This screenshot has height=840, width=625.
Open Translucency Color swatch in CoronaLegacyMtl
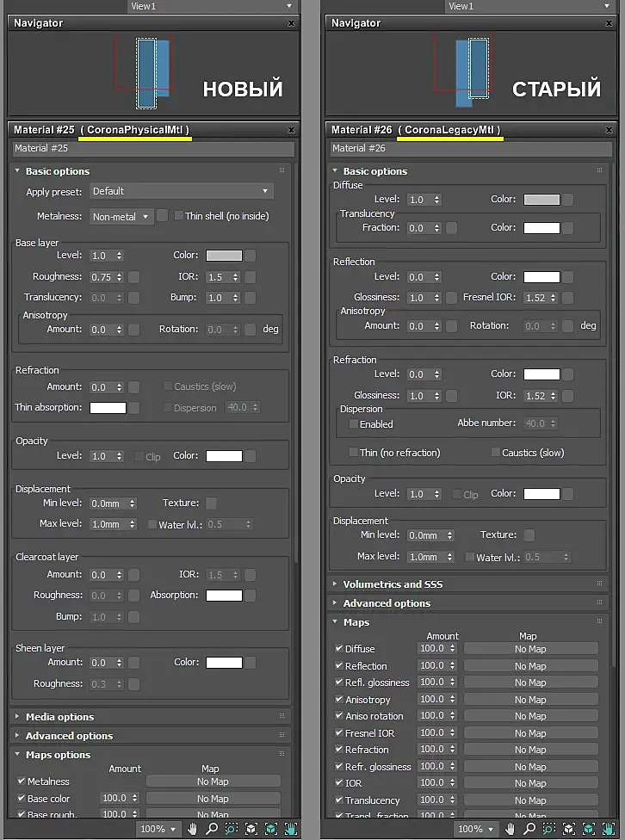coord(541,228)
